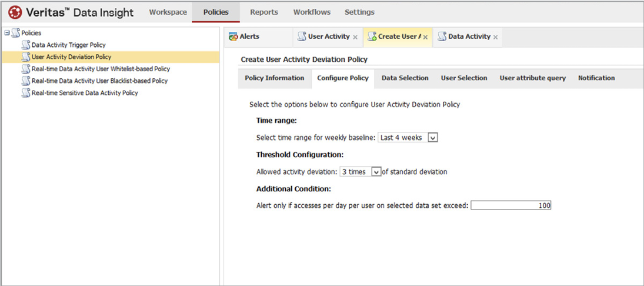This screenshot has height=286, width=644.
Task: Open the weekly baseline time range dropdown
Action: [x=433, y=138]
